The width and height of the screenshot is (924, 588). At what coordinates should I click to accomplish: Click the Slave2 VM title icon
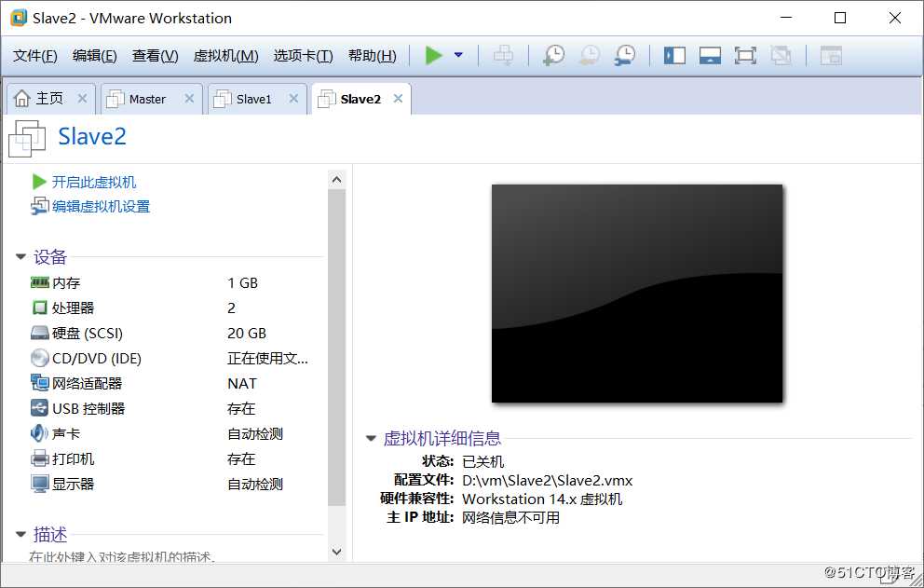pos(27,138)
